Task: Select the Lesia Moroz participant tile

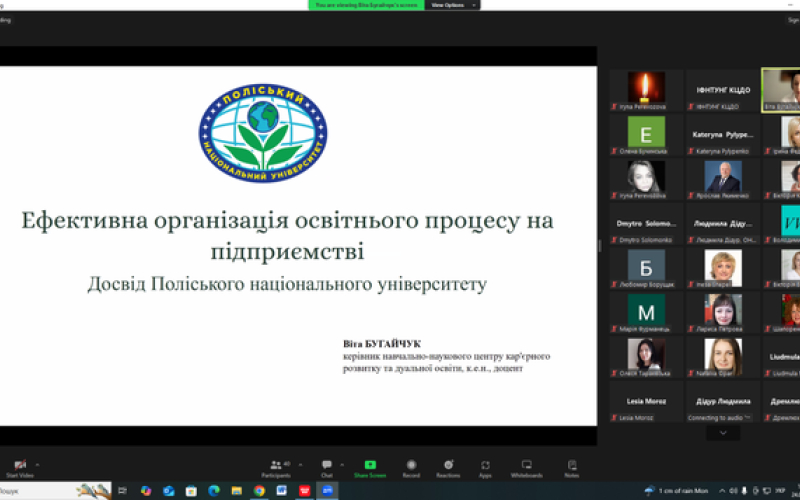Action: (646, 401)
